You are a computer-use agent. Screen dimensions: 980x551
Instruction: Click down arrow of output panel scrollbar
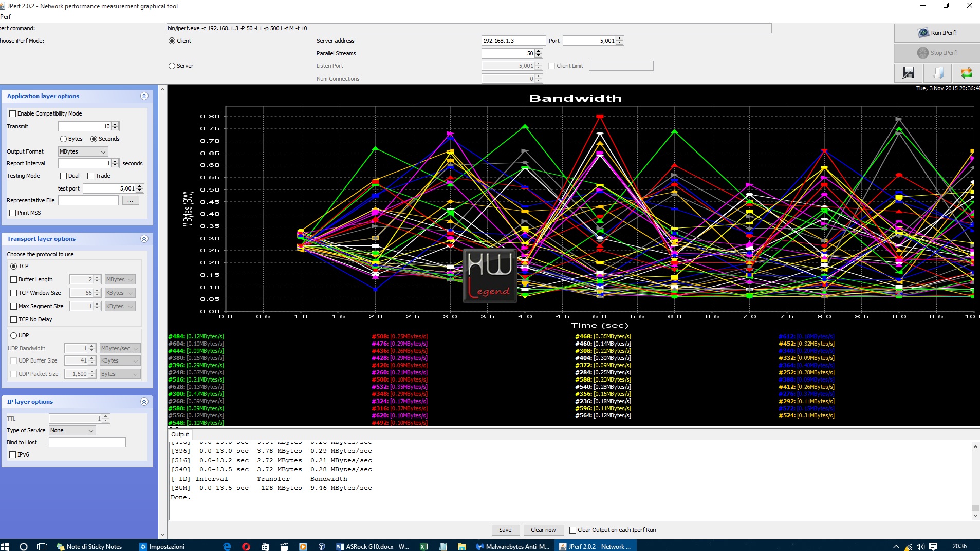[x=975, y=515]
